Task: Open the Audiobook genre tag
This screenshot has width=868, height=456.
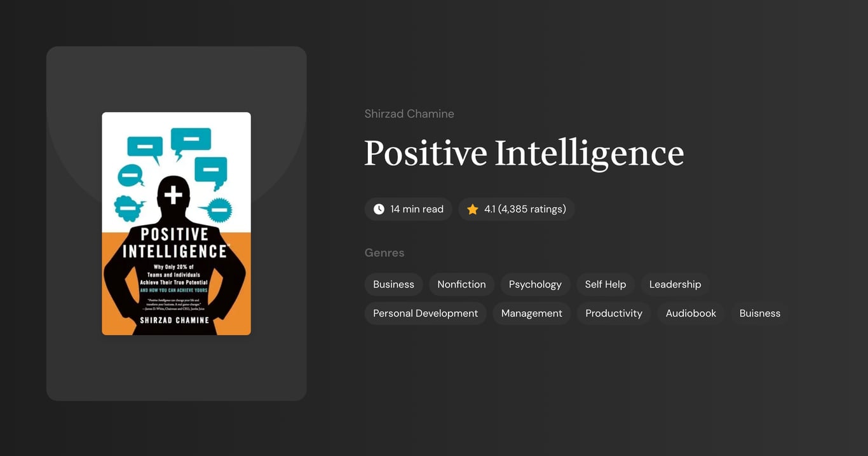Action: click(x=690, y=313)
